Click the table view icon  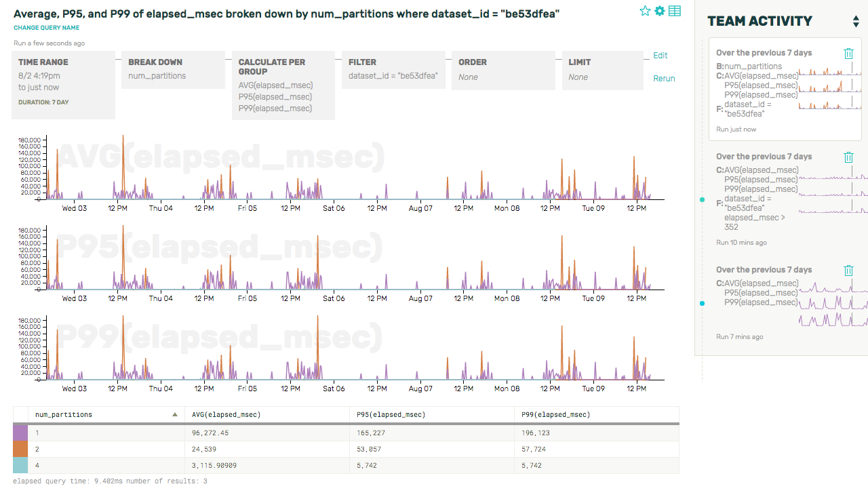[x=675, y=11]
